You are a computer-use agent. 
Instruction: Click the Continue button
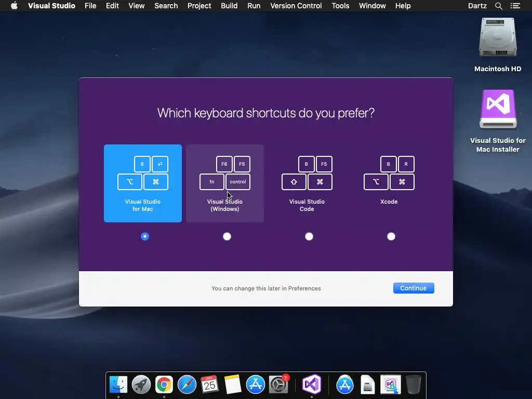click(414, 288)
